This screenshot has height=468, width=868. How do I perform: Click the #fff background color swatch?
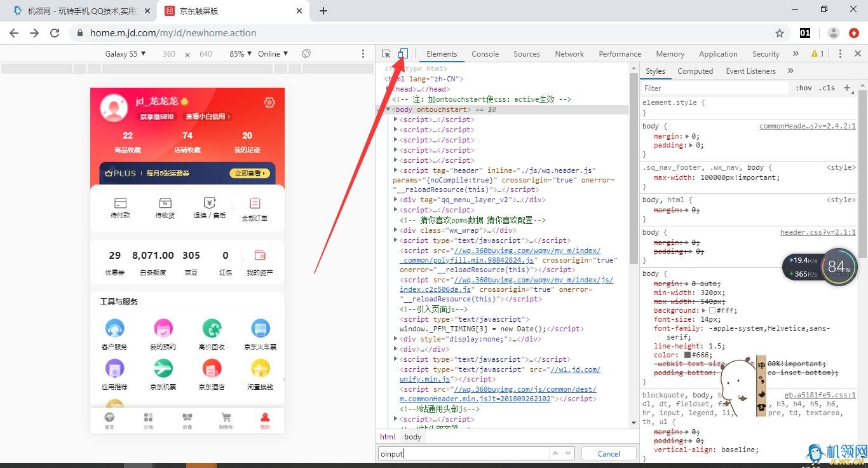[712, 310]
